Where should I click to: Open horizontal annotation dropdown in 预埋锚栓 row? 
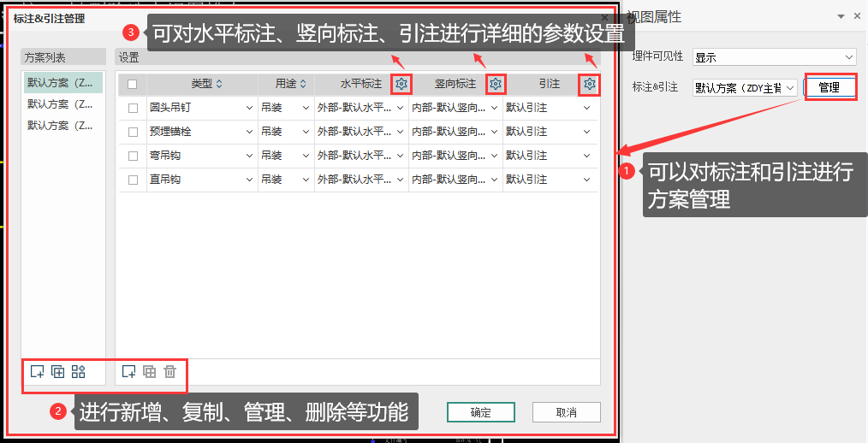401,133
